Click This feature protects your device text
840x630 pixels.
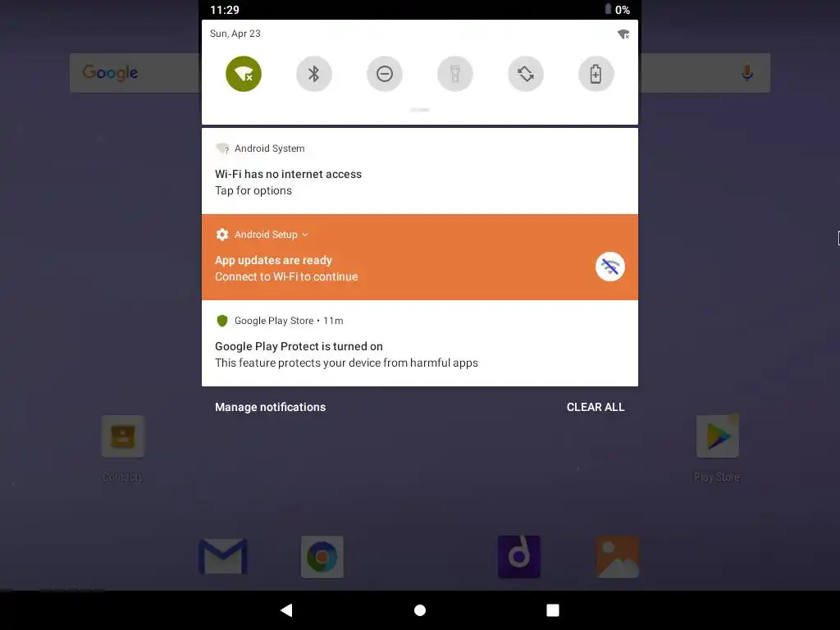tap(347, 363)
